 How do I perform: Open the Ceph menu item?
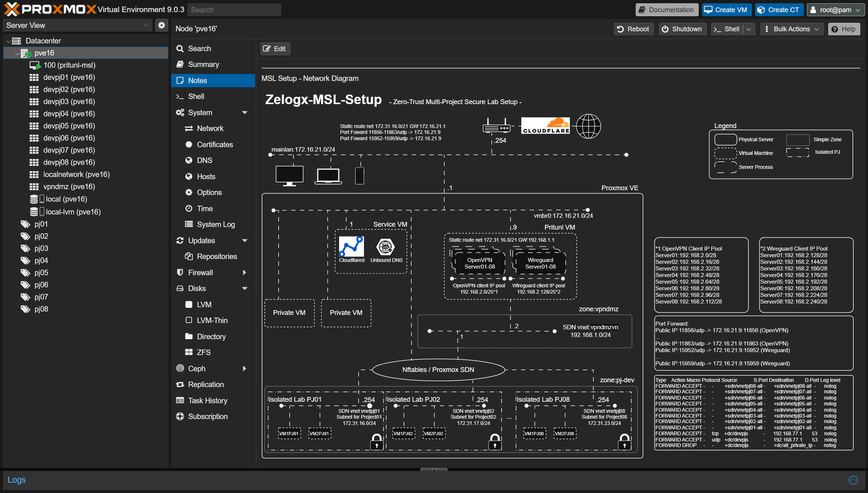point(197,369)
